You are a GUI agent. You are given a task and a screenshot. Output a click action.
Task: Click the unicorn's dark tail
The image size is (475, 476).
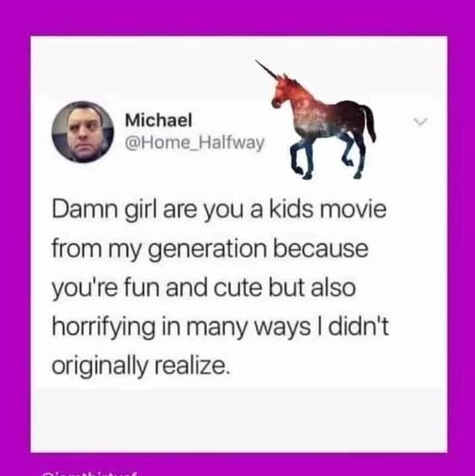point(367,121)
